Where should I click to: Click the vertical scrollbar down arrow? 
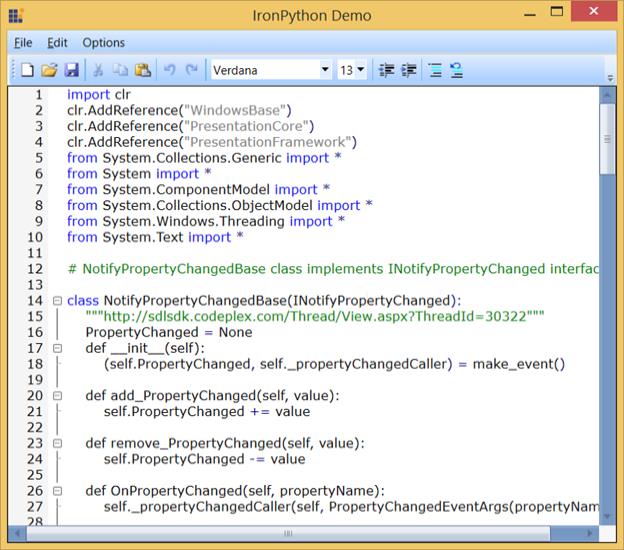[607, 516]
